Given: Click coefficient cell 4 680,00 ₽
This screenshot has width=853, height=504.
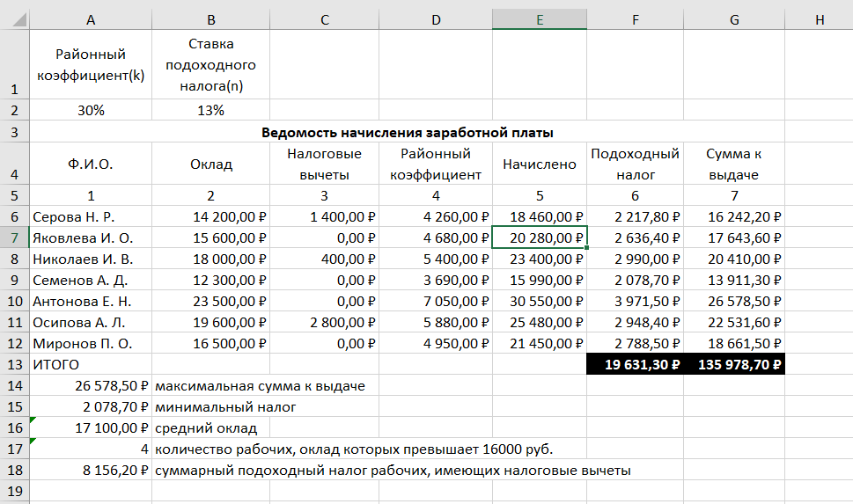Looking at the screenshot, I should coord(436,238).
